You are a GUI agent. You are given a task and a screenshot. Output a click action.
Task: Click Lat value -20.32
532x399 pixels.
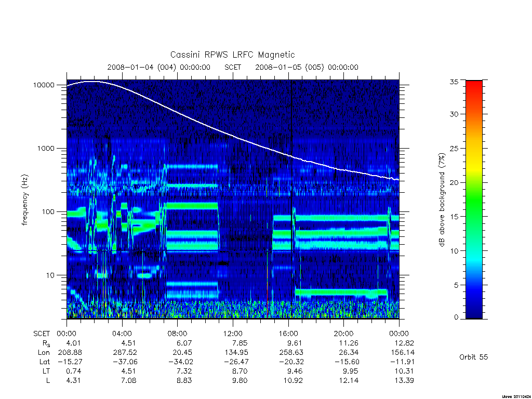click(291, 362)
